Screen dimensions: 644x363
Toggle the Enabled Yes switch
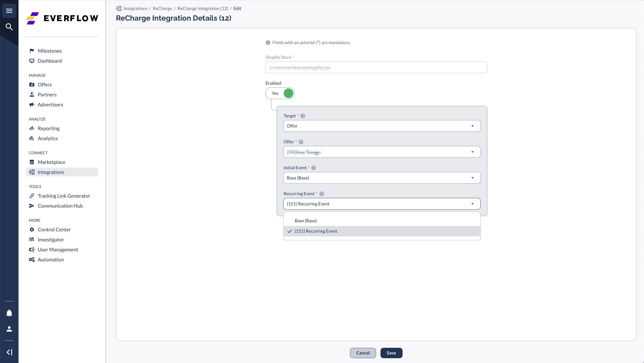pyautogui.click(x=280, y=93)
